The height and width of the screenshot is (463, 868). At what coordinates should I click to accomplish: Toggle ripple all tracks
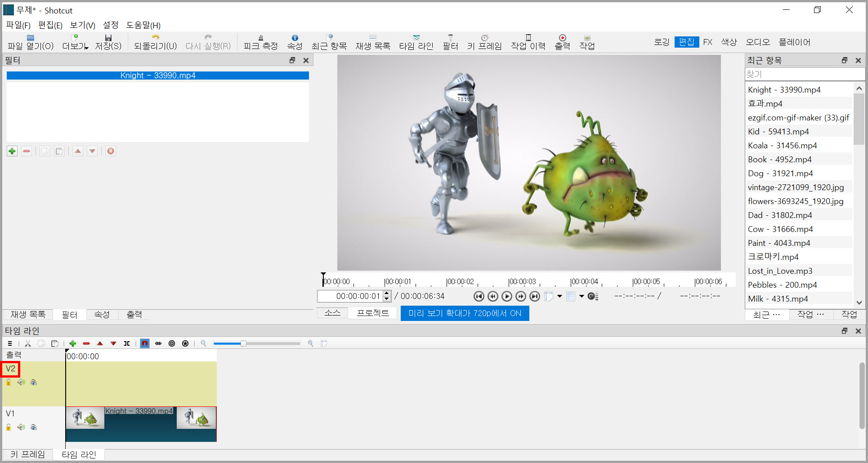pos(185,343)
